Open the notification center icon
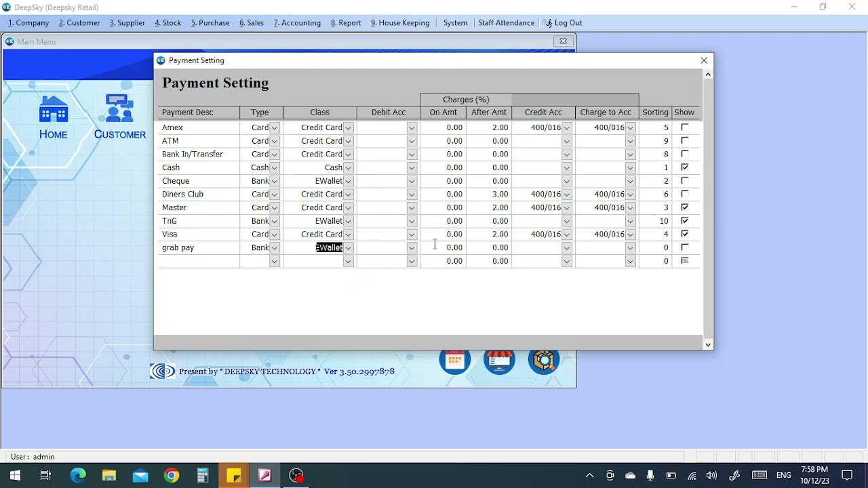 (847, 476)
